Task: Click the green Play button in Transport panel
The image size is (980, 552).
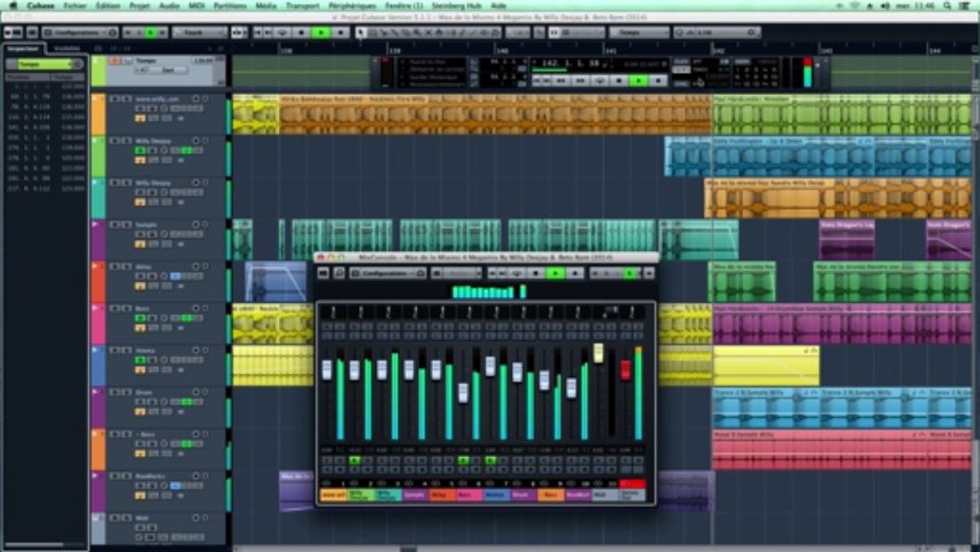Action: point(638,80)
